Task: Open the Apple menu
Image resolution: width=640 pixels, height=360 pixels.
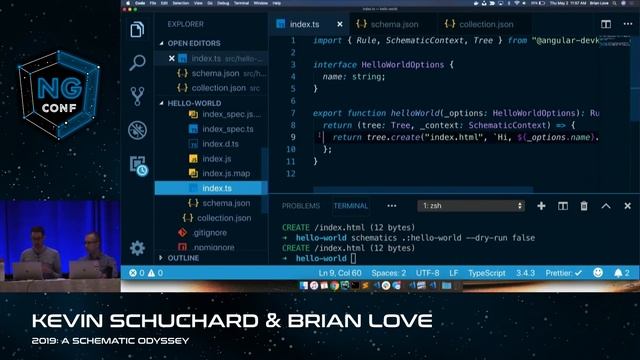Action: (128, 3)
